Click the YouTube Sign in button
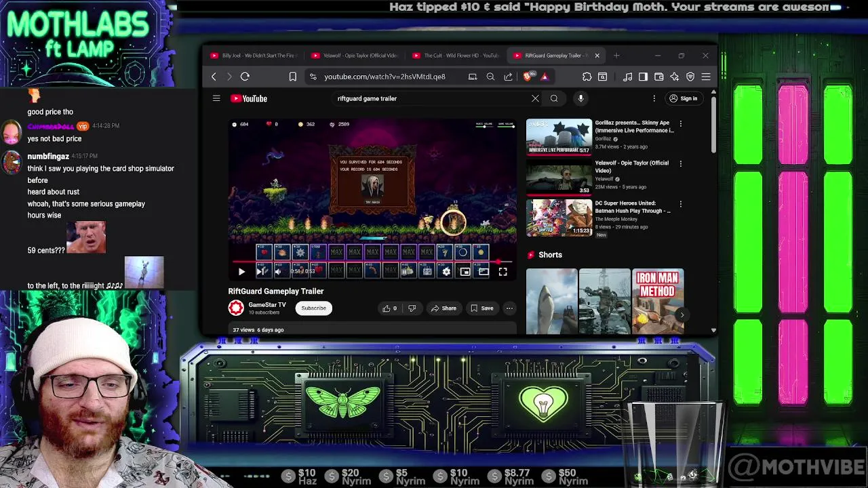This screenshot has width=868, height=488. pos(683,98)
